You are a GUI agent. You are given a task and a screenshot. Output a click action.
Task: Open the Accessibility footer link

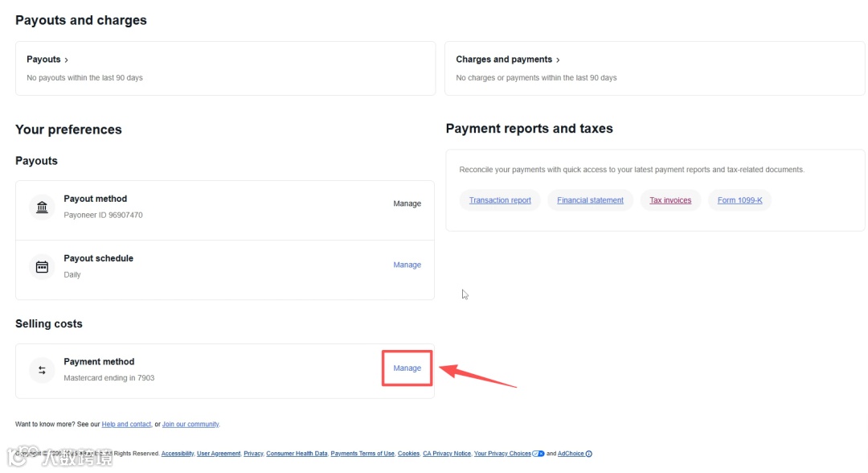[x=178, y=454]
